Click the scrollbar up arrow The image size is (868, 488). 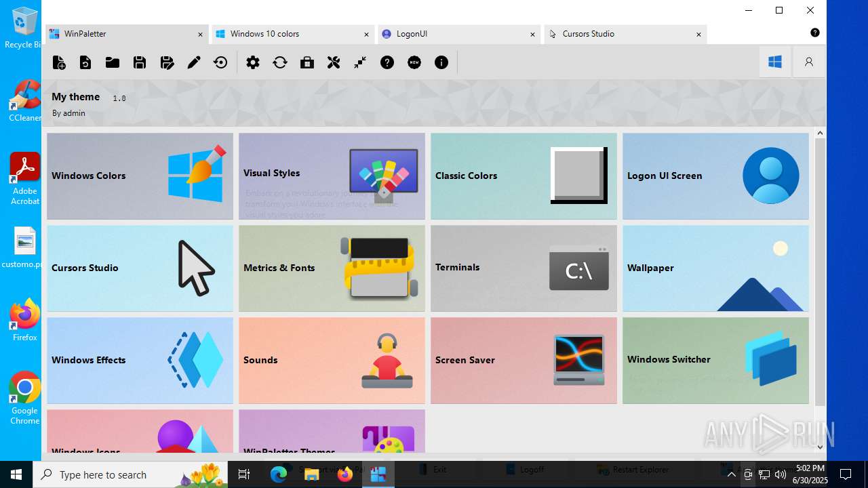pyautogui.click(x=820, y=133)
